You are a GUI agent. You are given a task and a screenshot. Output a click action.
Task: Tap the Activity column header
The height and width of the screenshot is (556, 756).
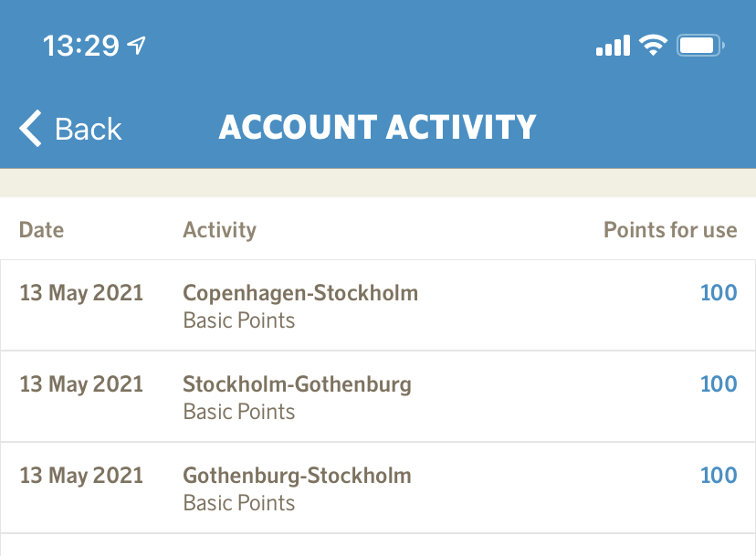(219, 229)
